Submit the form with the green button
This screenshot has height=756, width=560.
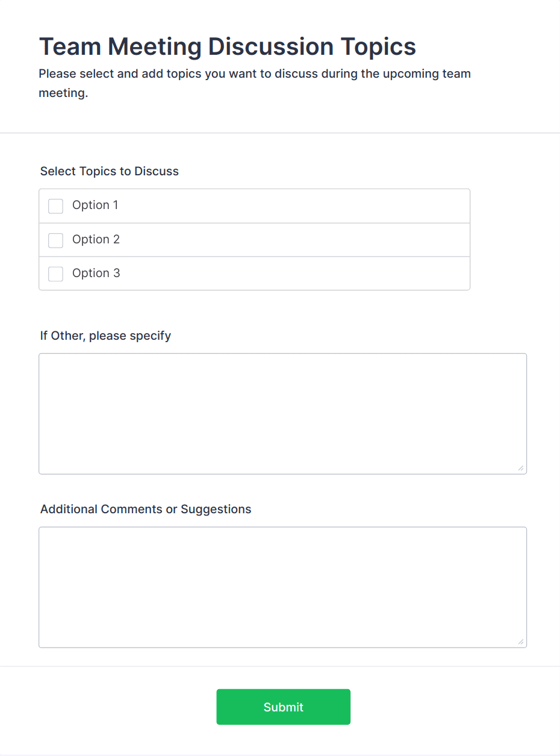(x=283, y=707)
